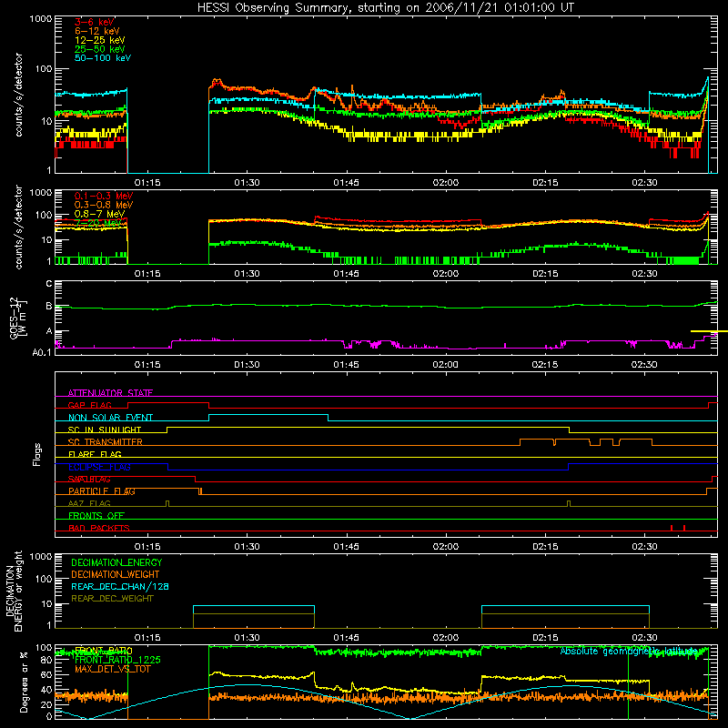Click the GOES class C axis label
The height and width of the screenshot is (728, 728).
[49, 284]
